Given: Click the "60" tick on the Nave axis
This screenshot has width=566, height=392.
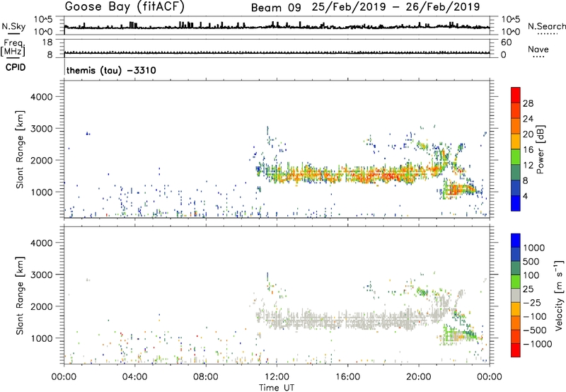Looking at the screenshot, I should [x=506, y=42].
